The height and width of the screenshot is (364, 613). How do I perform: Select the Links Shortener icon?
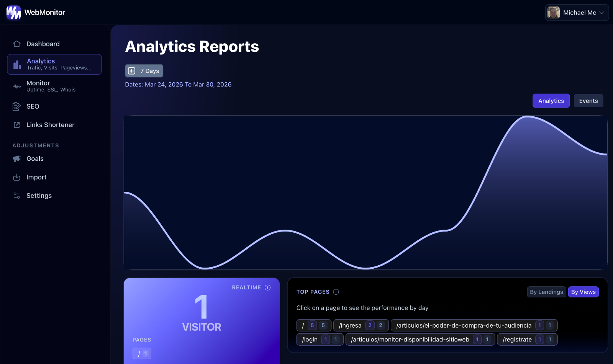[16, 125]
